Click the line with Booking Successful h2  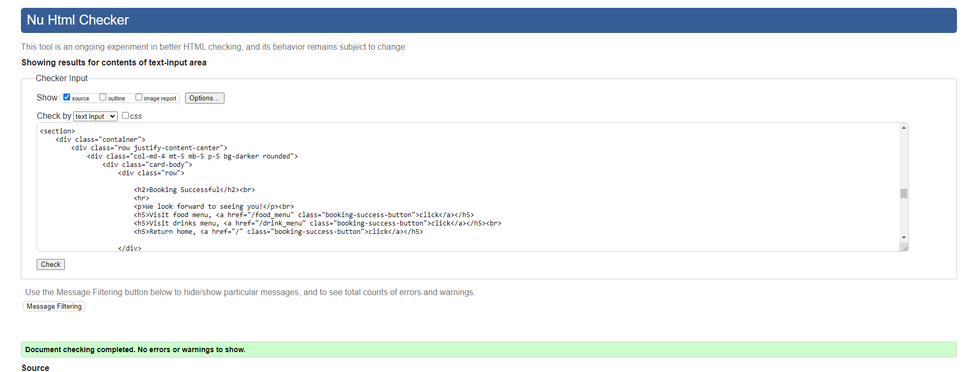(194, 190)
